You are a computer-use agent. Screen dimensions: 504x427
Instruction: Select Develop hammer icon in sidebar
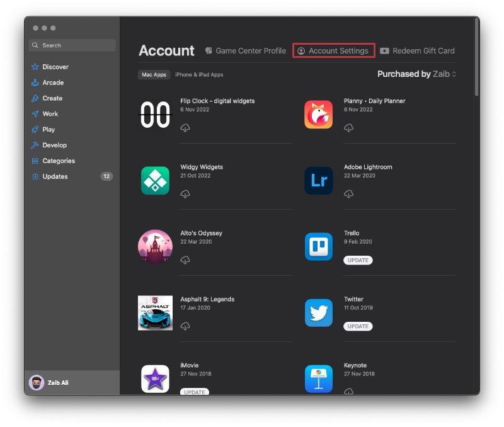(x=35, y=145)
